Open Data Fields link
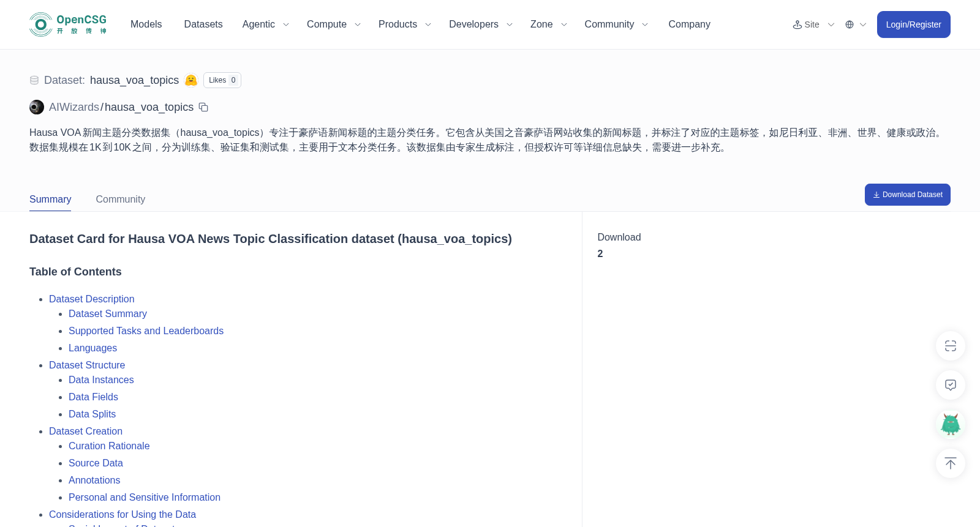Screen dimensions: 980x527 tap(93, 397)
